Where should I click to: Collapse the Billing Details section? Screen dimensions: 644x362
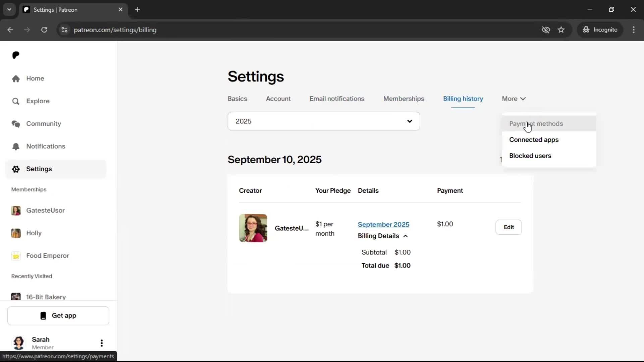point(383,236)
